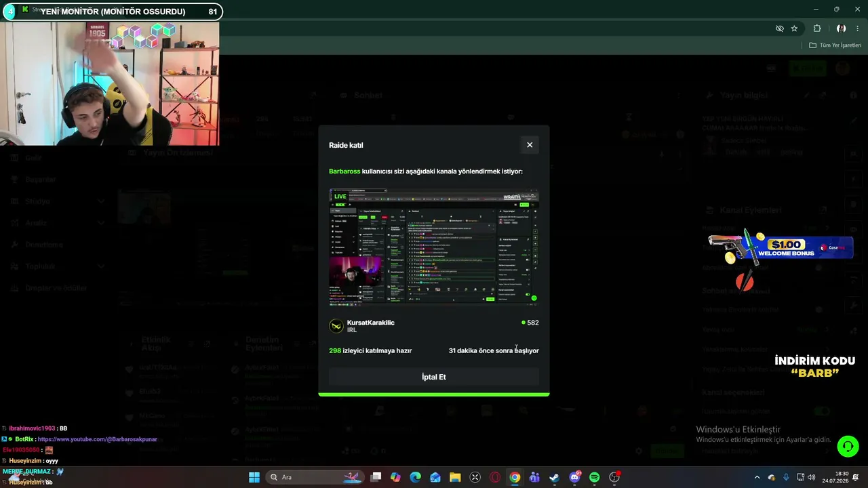The width and height of the screenshot is (868, 488).
Task: Open File Explorer from the taskbar
Action: (455, 477)
